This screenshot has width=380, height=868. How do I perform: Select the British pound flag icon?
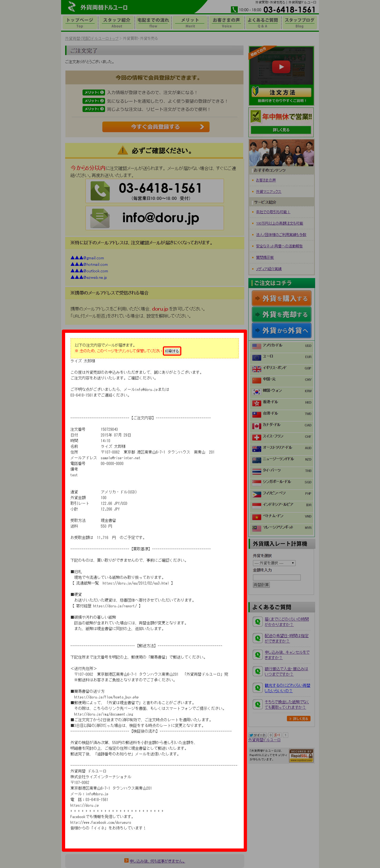coord(256,369)
